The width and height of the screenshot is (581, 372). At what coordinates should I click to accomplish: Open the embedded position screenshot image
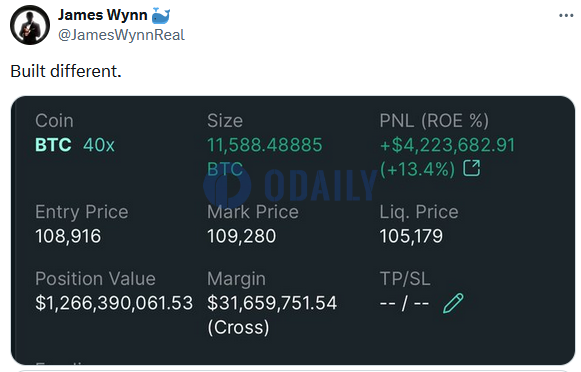pos(293,230)
